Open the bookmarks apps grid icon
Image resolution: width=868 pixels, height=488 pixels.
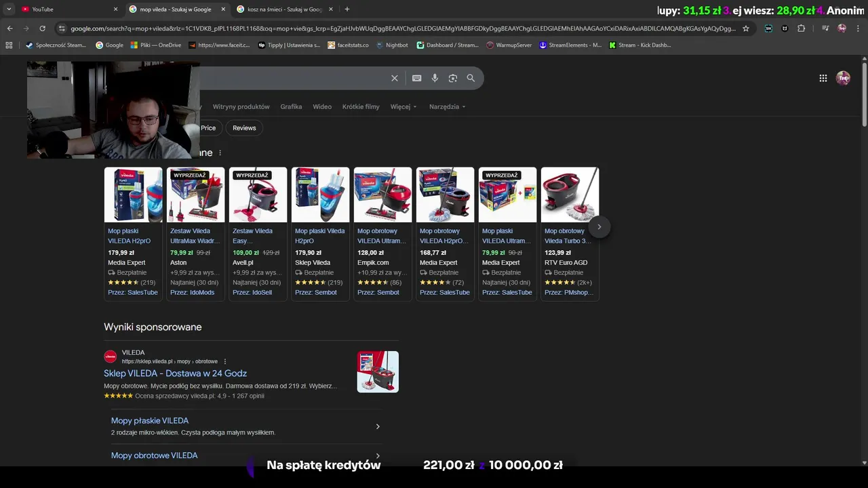pyautogui.click(x=9, y=45)
